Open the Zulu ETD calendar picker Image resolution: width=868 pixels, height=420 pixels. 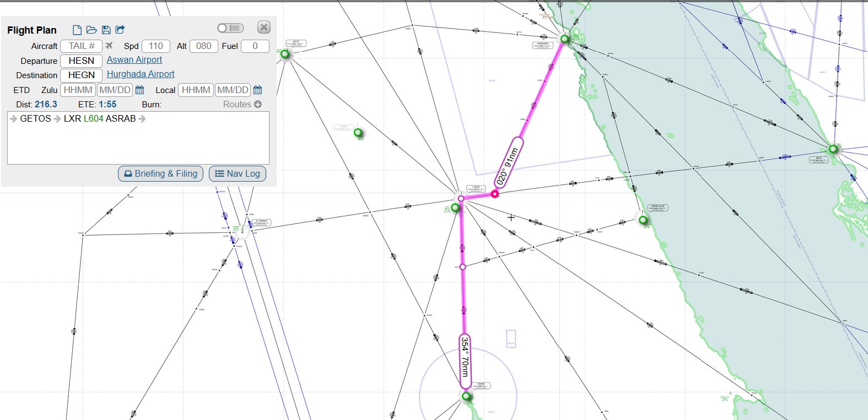coord(140,90)
